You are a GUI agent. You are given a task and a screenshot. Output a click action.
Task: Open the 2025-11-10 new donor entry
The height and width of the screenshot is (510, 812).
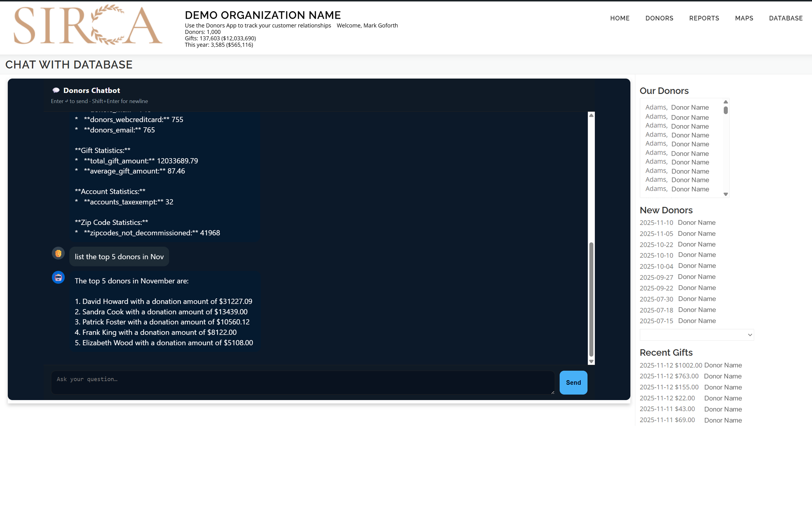[x=696, y=222]
